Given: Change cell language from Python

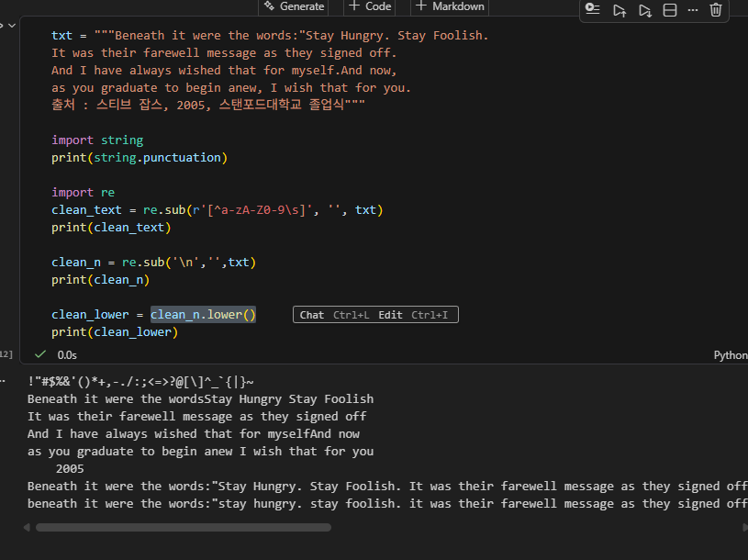Looking at the screenshot, I should [730, 355].
